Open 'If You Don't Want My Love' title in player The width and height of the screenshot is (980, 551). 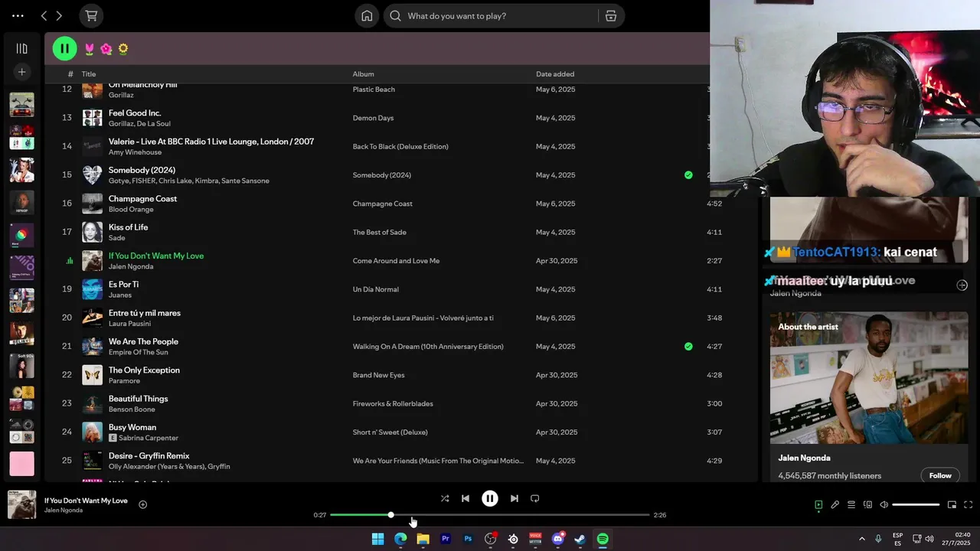[x=86, y=500]
